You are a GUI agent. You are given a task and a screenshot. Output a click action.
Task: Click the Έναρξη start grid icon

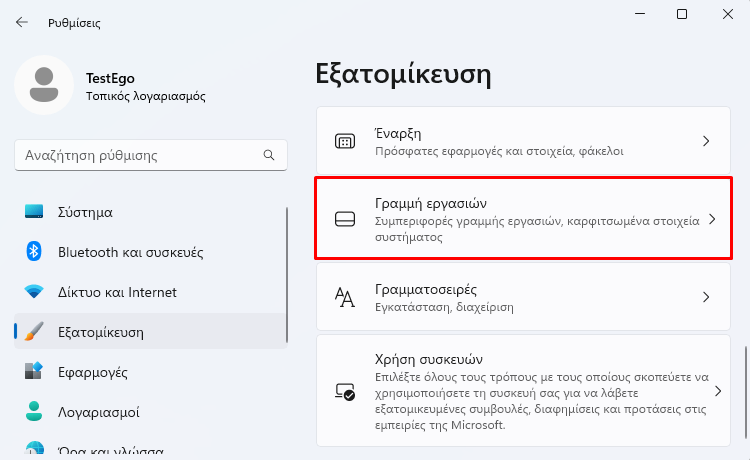(x=345, y=142)
